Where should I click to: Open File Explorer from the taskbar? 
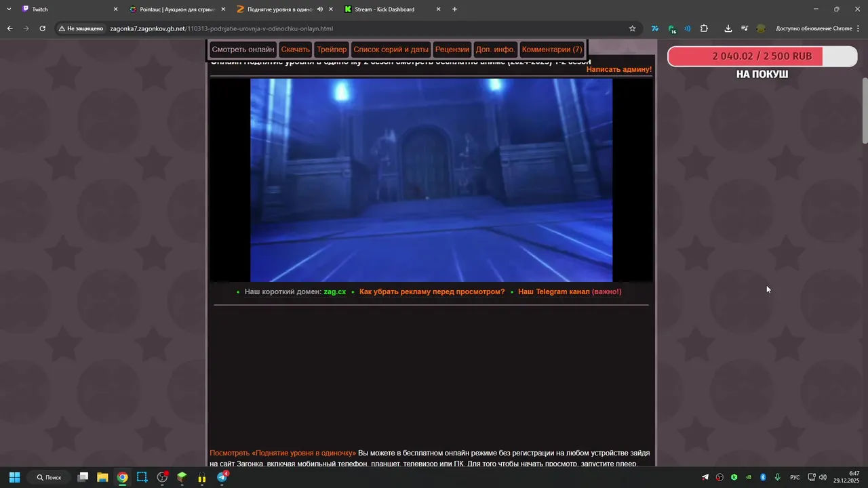[x=102, y=477]
